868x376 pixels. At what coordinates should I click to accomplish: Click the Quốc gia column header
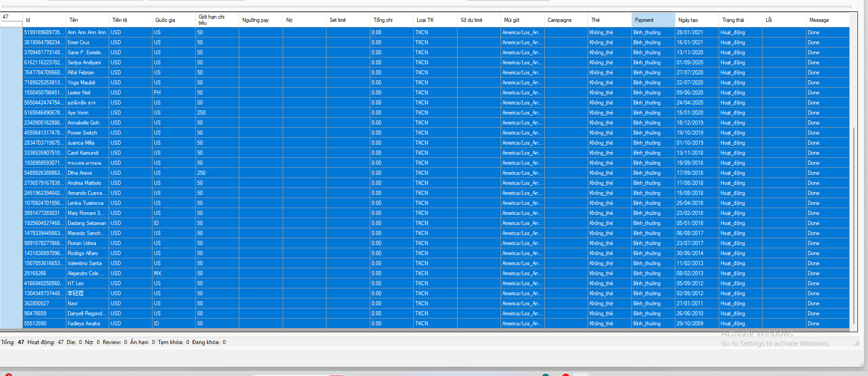[174, 20]
